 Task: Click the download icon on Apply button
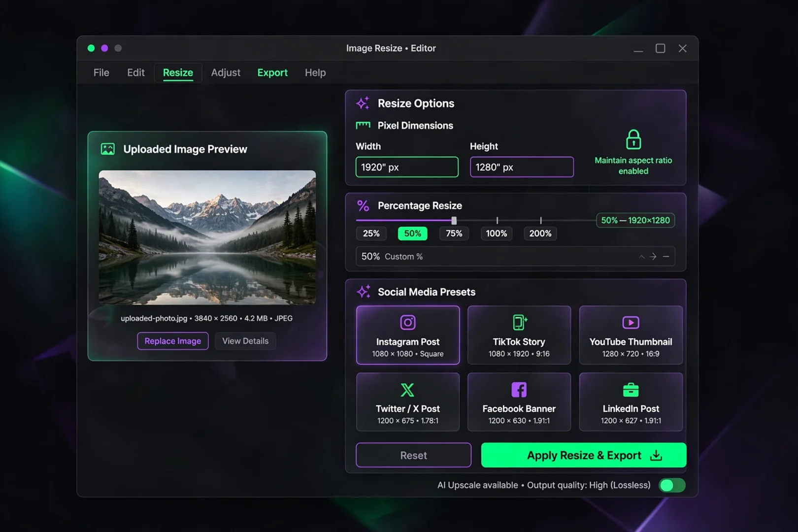656,455
